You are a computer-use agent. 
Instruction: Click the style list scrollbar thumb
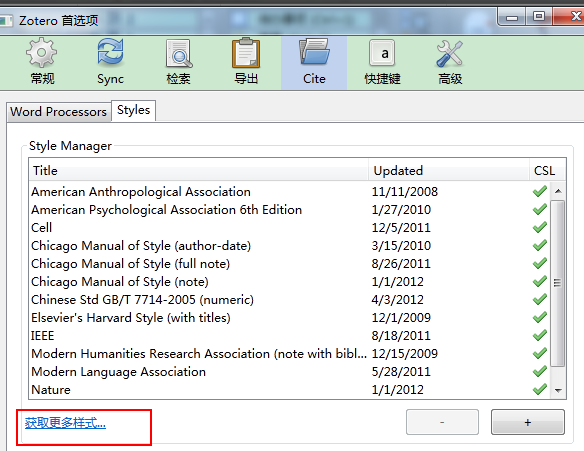558,283
